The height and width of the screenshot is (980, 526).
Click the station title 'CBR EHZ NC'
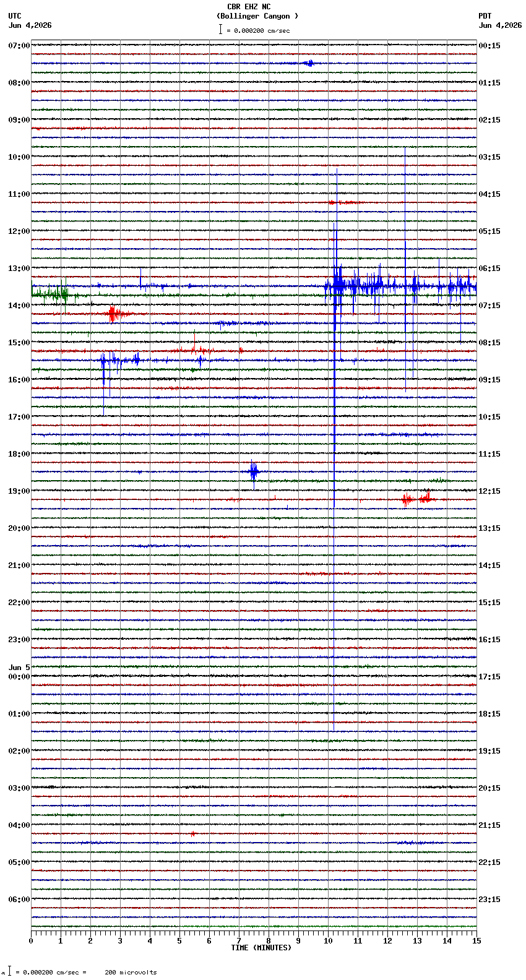[249, 7]
